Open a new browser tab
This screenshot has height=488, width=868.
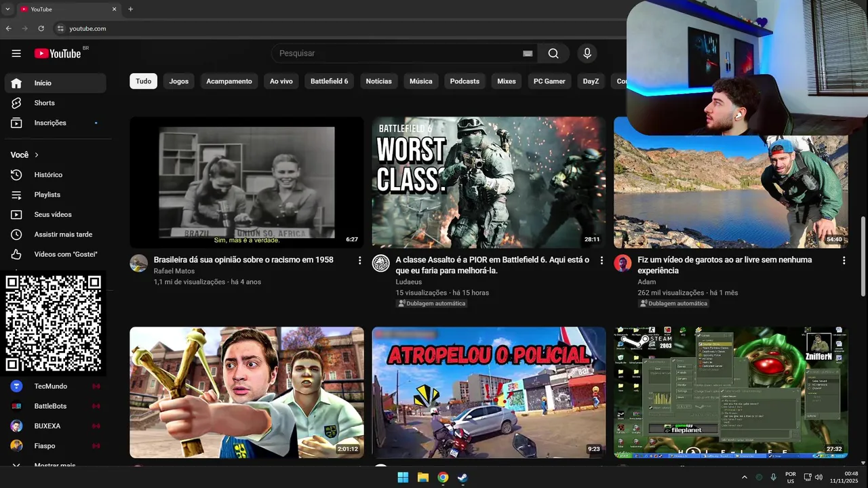tap(130, 9)
